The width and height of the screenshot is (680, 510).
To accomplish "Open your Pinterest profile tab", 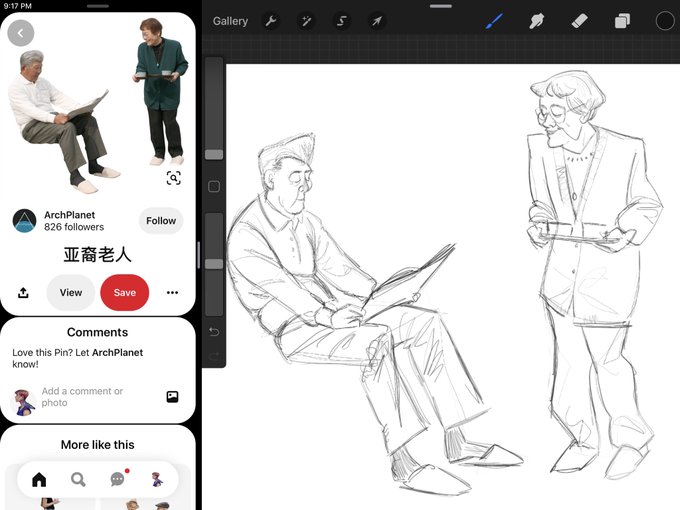I will tap(157, 479).
